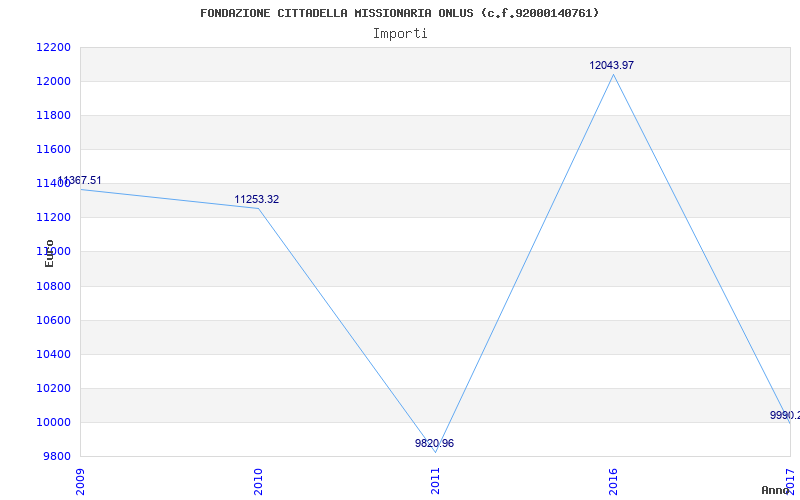800x500 pixels.
Task: Click the 10200 y-axis value
Action: click(53, 388)
